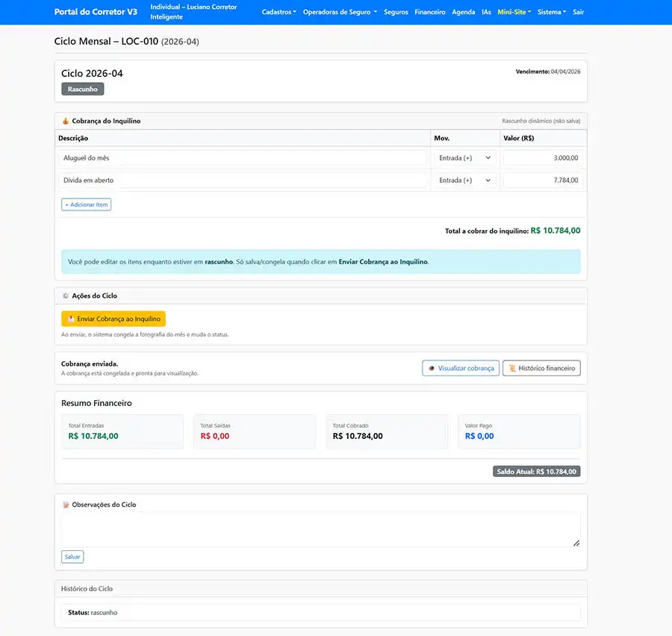This screenshot has width=672, height=636.
Task: Click the notepad icon beside Observações do Ciclo
Action: pyautogui.click(x=66, y=505)
